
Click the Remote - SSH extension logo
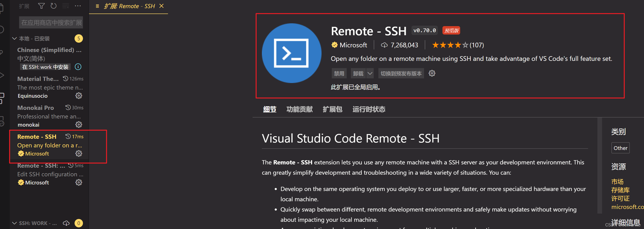[x=291, y=53]
